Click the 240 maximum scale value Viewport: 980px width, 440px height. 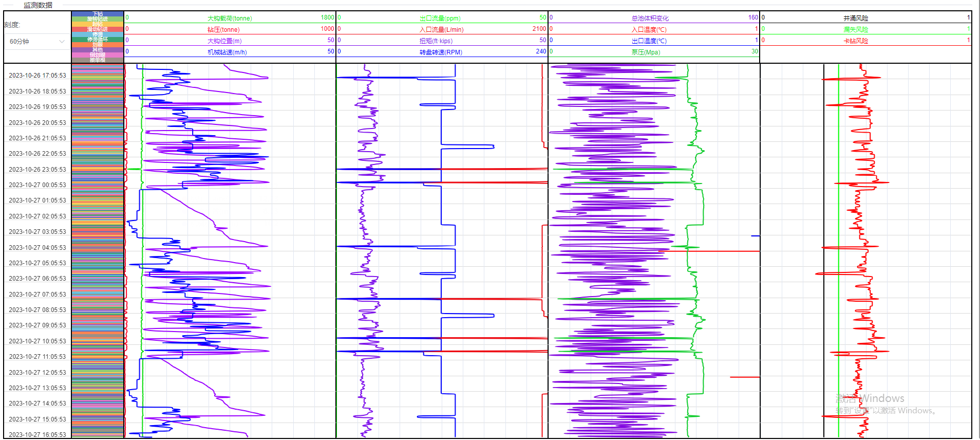(541, 51)
